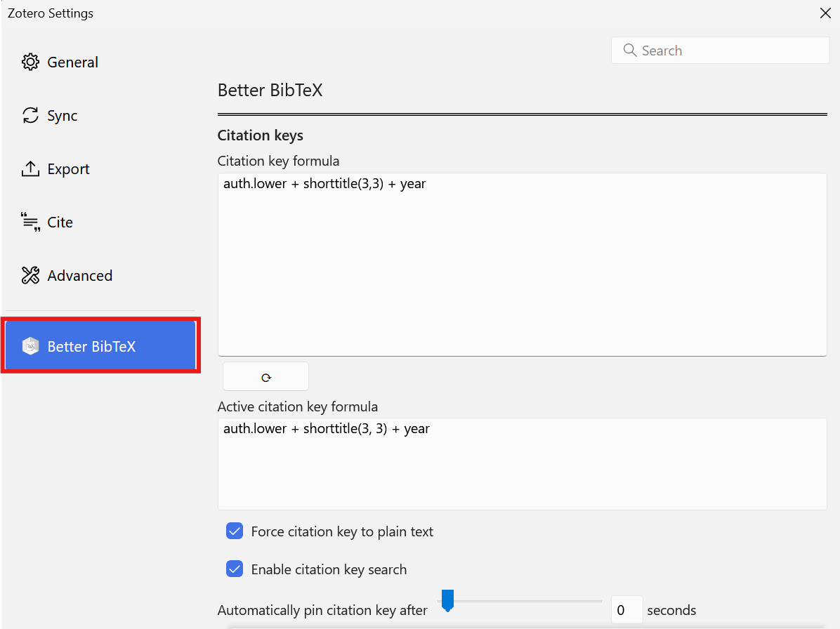
Task: Uncheck Force citation key to plain text
Action: coord(235,531)
